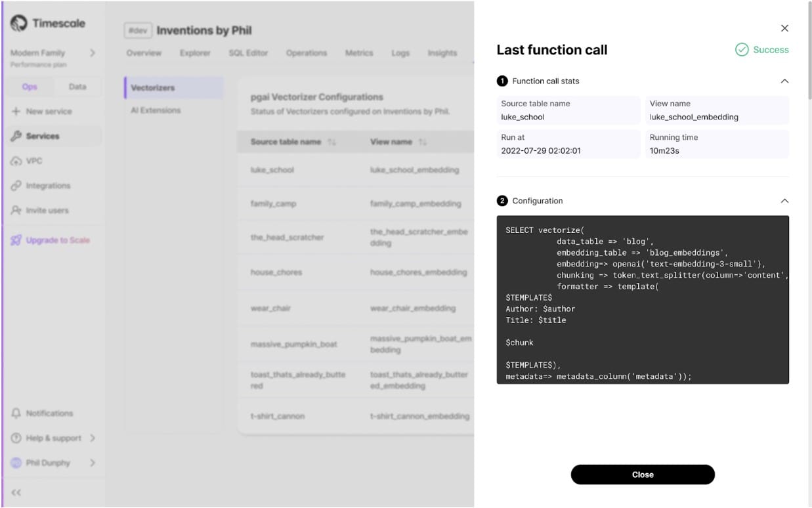Collapse the Configuration section
The height and width of the screenshot is (508, 812).
coord(784,201)
